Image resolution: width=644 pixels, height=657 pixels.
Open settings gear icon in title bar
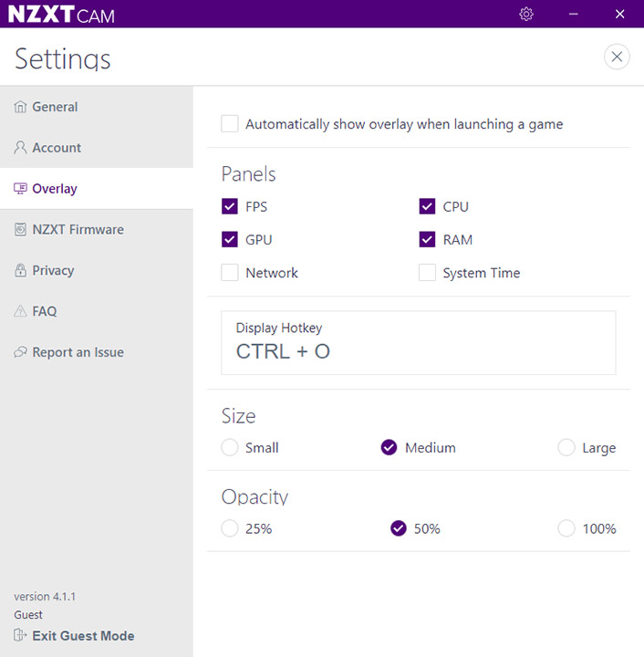tap(526, 14)
